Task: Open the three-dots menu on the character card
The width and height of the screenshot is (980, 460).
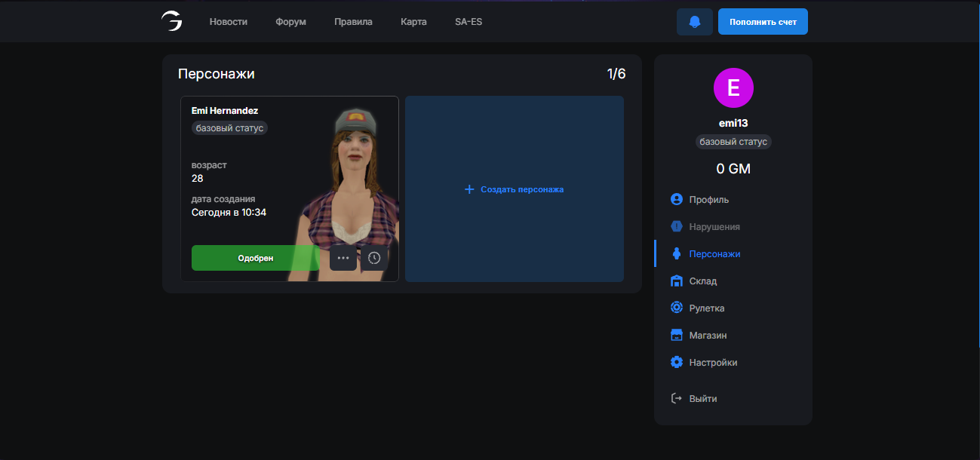Action: pyautogui.click(x=343, y=258)
